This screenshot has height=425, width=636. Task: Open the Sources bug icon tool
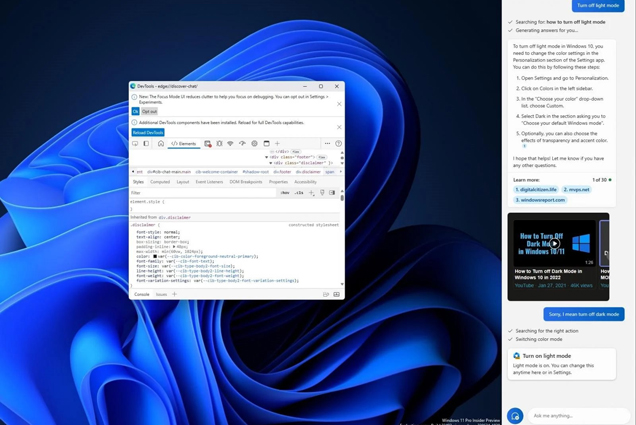(x=219, y=144)
